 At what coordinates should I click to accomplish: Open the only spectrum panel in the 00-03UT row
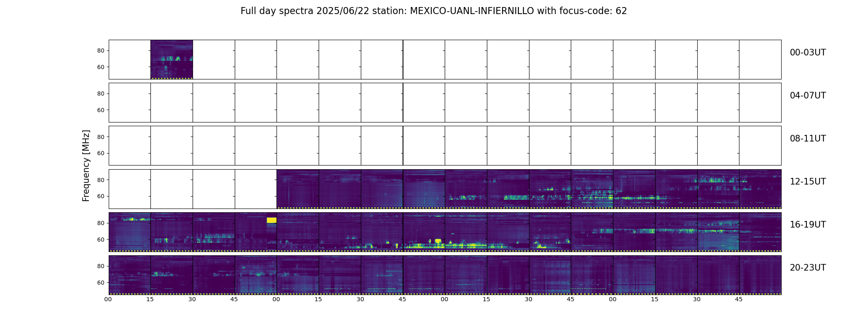pyautogui.click(x=172, y=60)
